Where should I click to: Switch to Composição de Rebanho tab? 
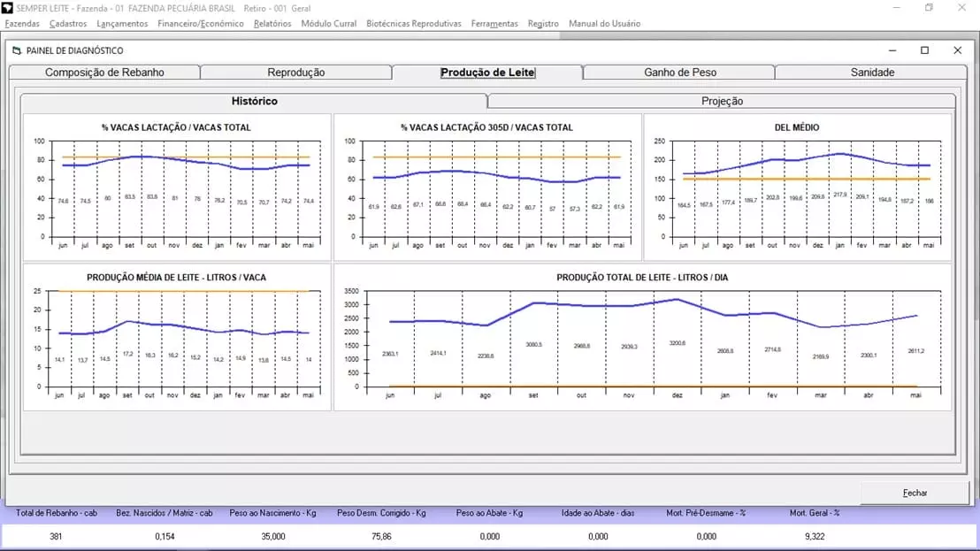click(104, 73)
